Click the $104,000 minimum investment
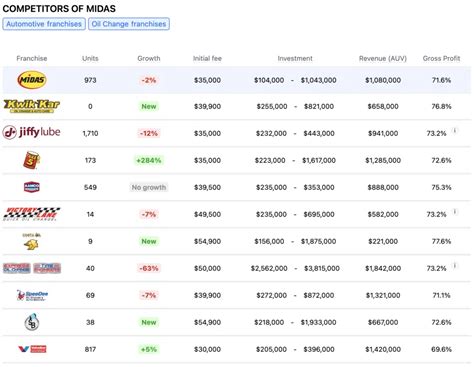Screen dimensions: 474x367 click(x=269, y=80)
